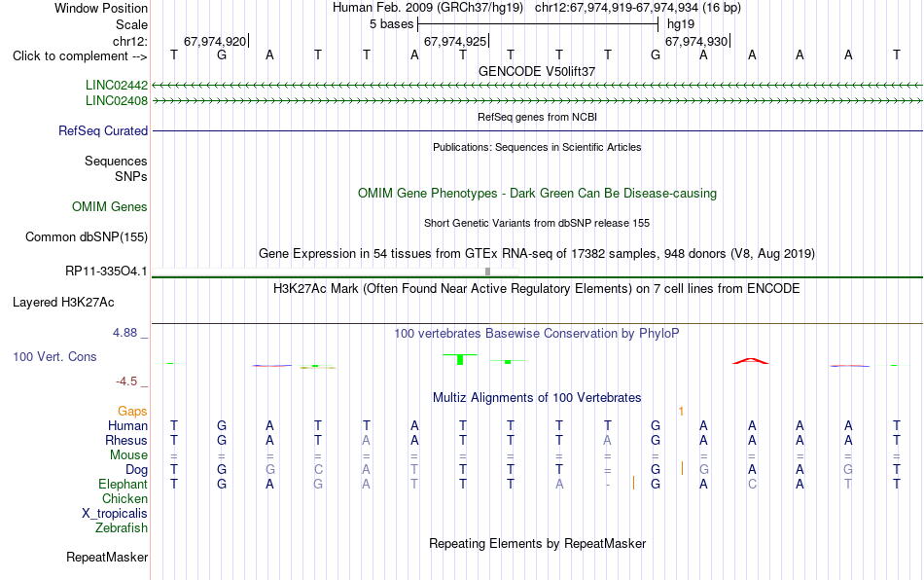This screenshot has height=580, width=924.
Task: Click the 4.88 PhyloP upper scale value
Action: [124, 333]
